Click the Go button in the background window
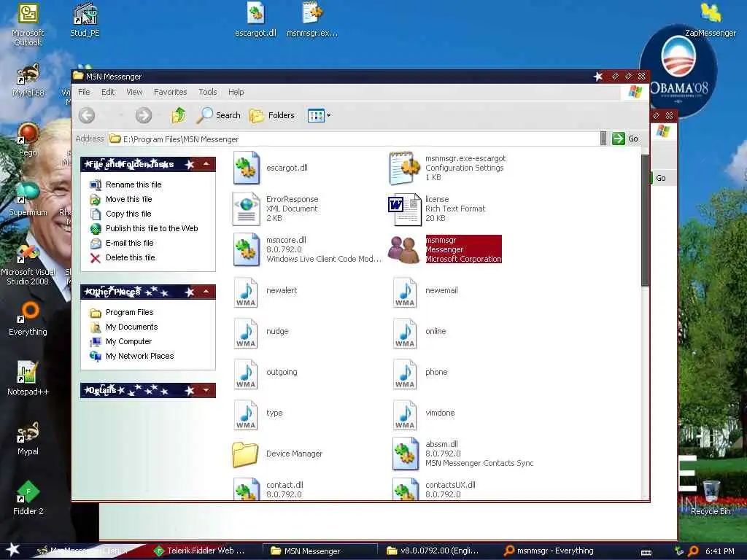 (659, 178)
